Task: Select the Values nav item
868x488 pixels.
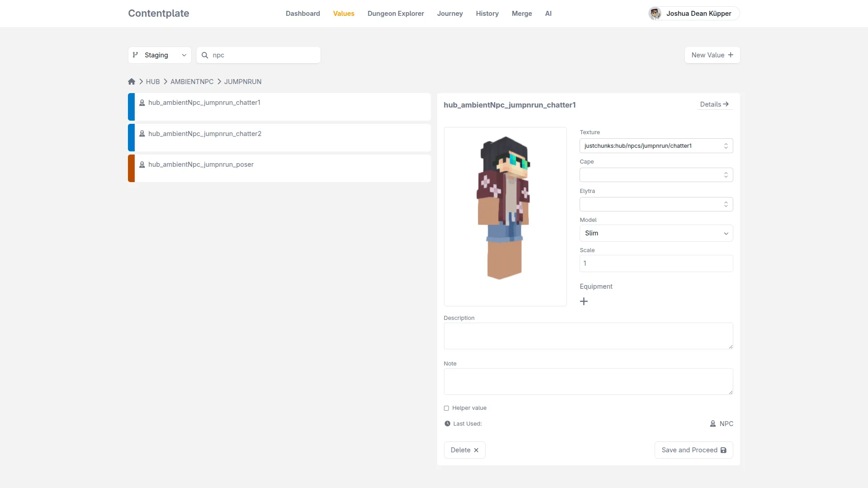Action: pos(344,14)
